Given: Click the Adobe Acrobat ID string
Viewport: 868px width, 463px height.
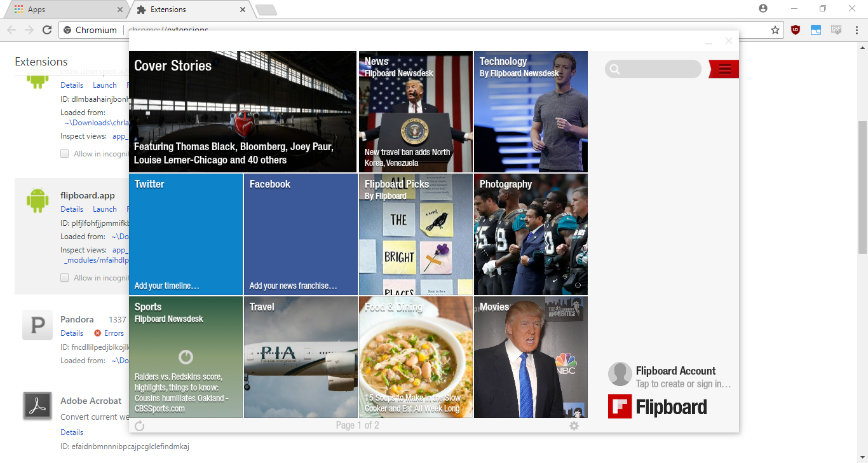Looking at the screenshot, I should coord(125,446).
